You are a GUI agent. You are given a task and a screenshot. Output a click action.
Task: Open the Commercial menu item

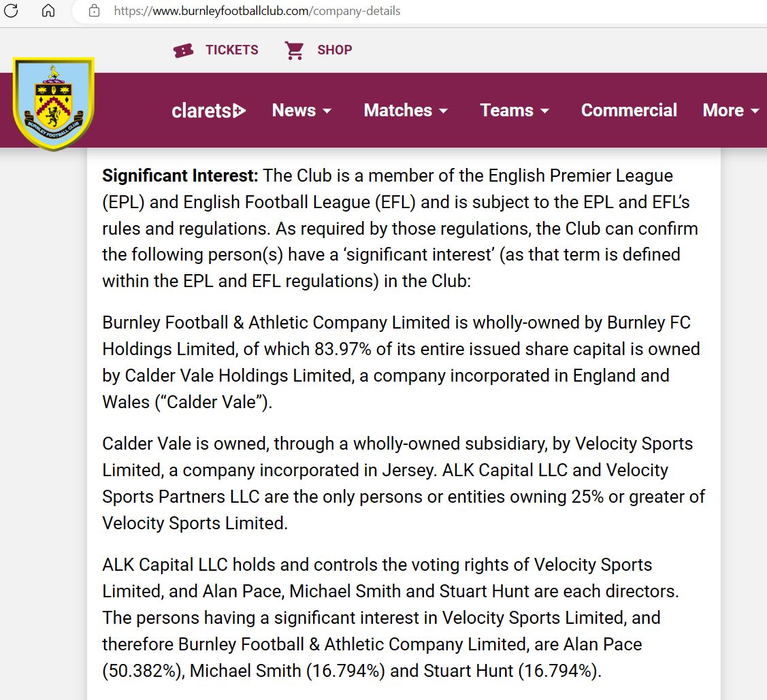[x=629, y=110]
